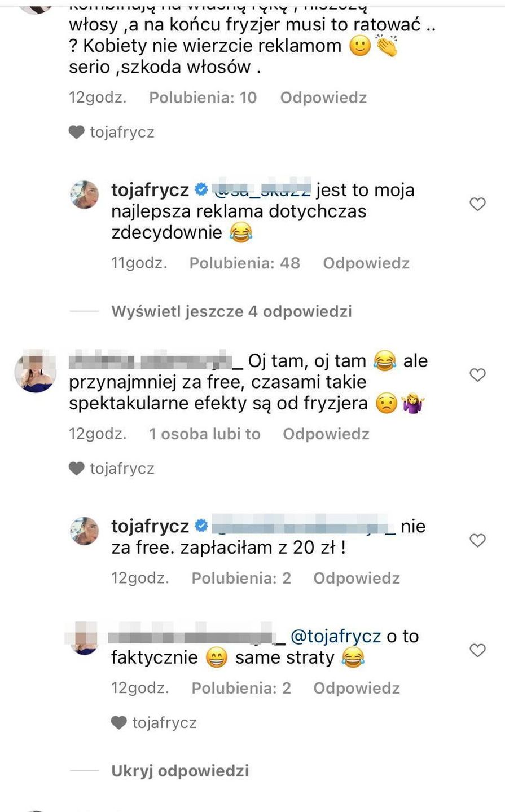Expand "Wyświetl jeszcze 4 odpowiedzi"

[231, 311]
